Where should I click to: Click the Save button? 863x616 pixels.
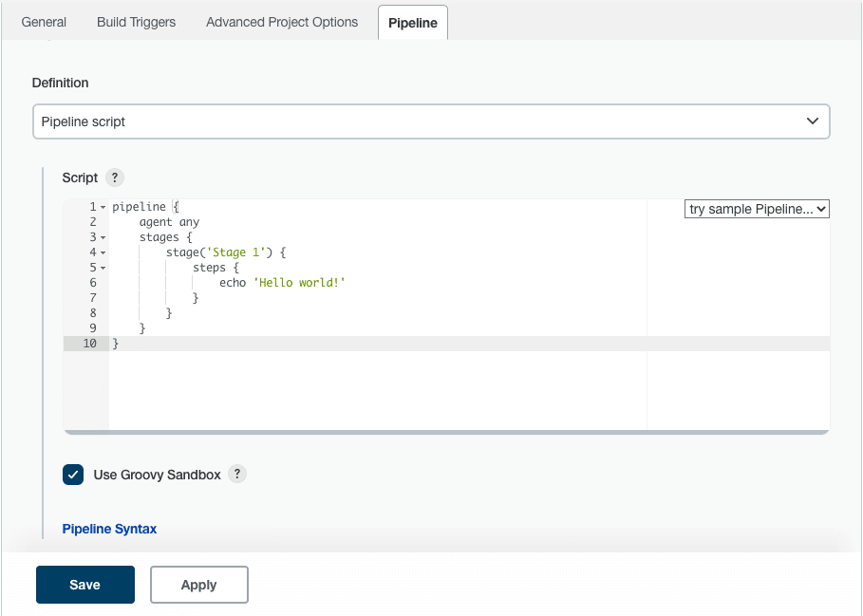pyautogui.click(x=84, y=584)
